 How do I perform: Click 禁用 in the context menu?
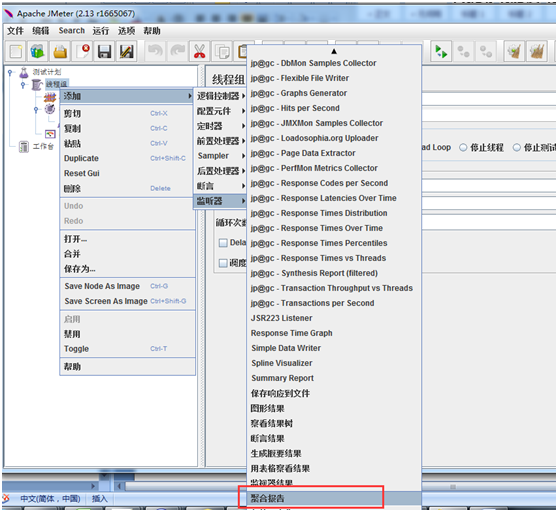[x=127, y=334]
